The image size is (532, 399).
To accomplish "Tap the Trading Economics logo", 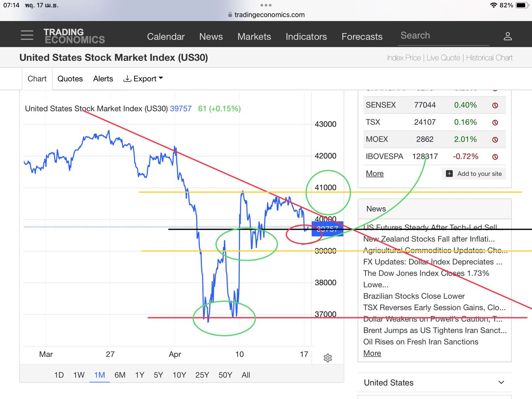I will click(74, 36).
